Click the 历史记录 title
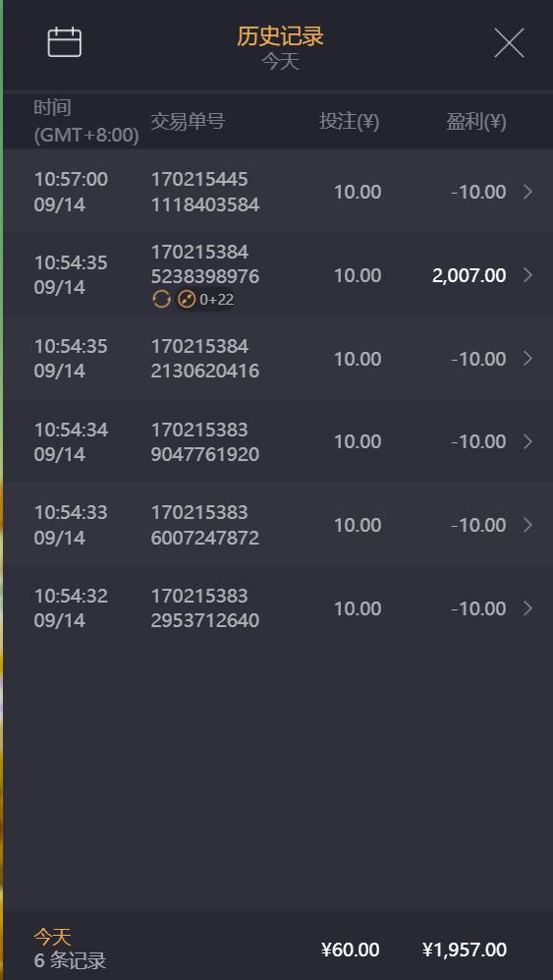 click(x=280, y=35)
